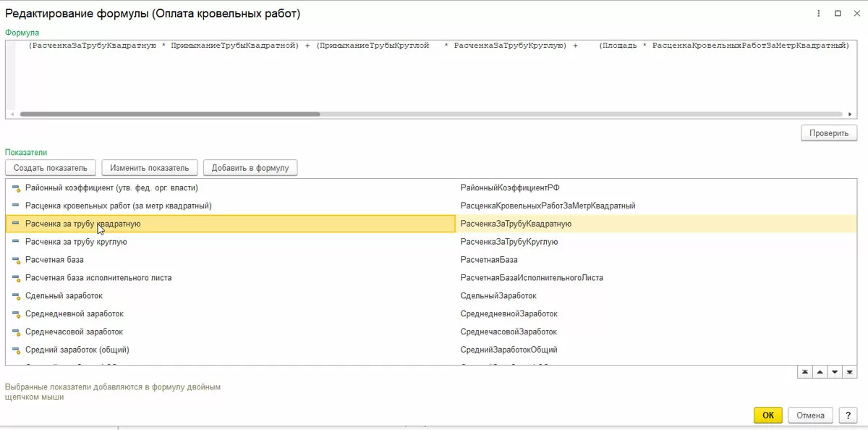Move selection down one row arrow
The image size is (868, 430).
tap(835, 372)
